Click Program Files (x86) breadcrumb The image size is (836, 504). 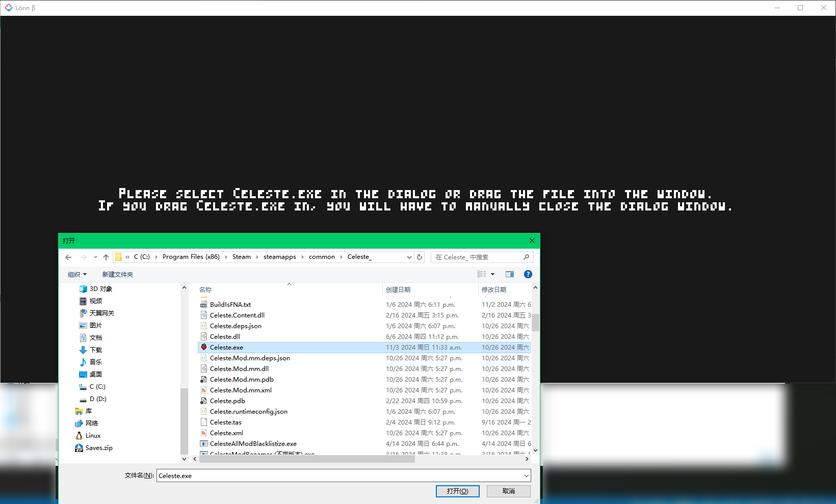click(x=191, y=257)
